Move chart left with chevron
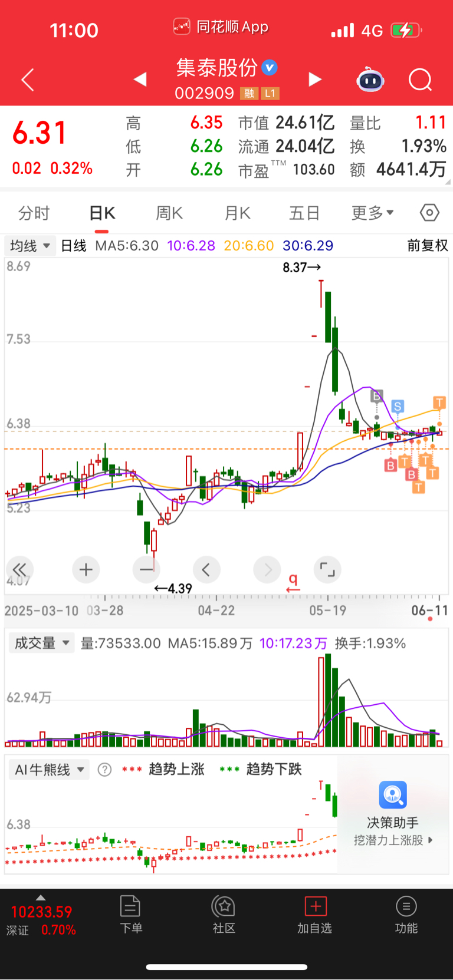Viewport: 453px width, 980px height. tap(206, 569)
